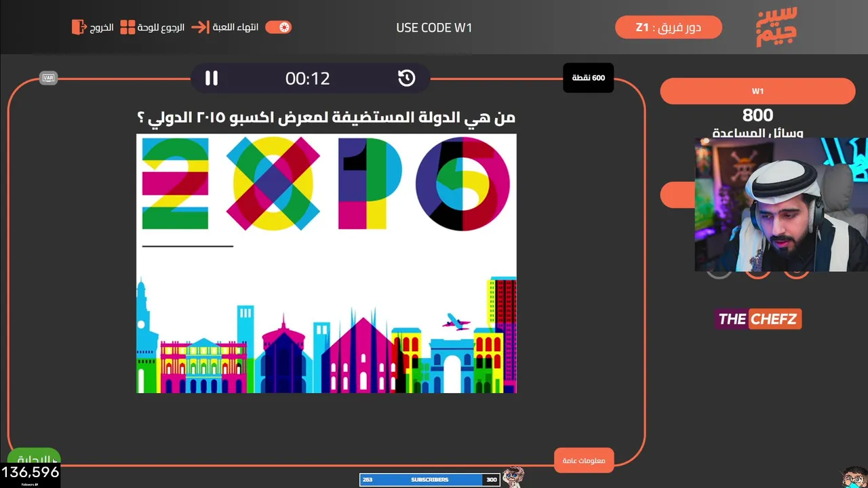Click the 136,596 followers counter

tap(30, 472)
